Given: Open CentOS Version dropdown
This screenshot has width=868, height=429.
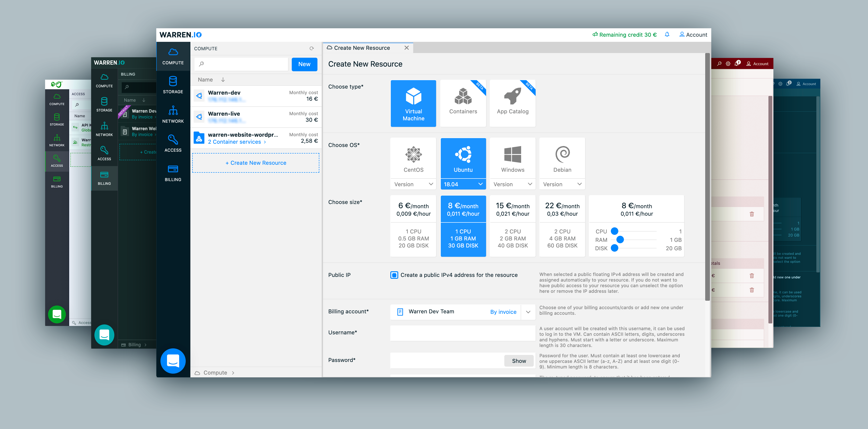Looking at the screenshot, I should tap(413, 184).
